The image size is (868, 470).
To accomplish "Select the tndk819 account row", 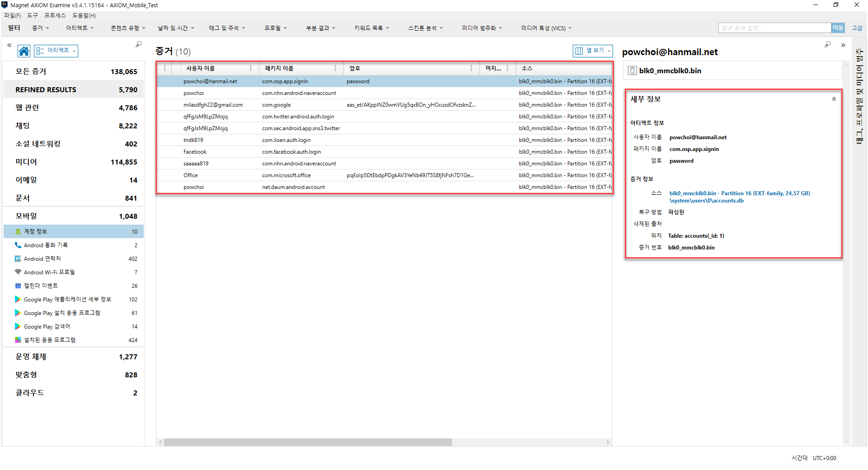I will [x=384, y=140].
